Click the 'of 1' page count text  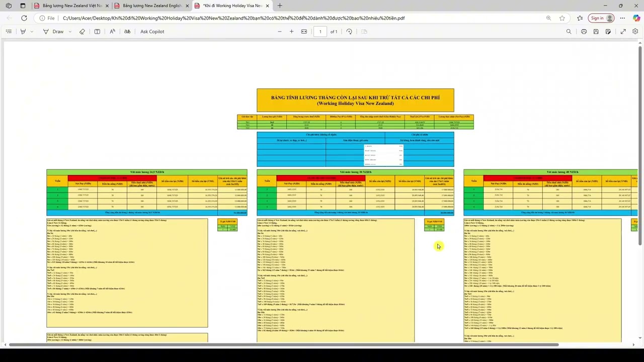(x=334, y=31)
